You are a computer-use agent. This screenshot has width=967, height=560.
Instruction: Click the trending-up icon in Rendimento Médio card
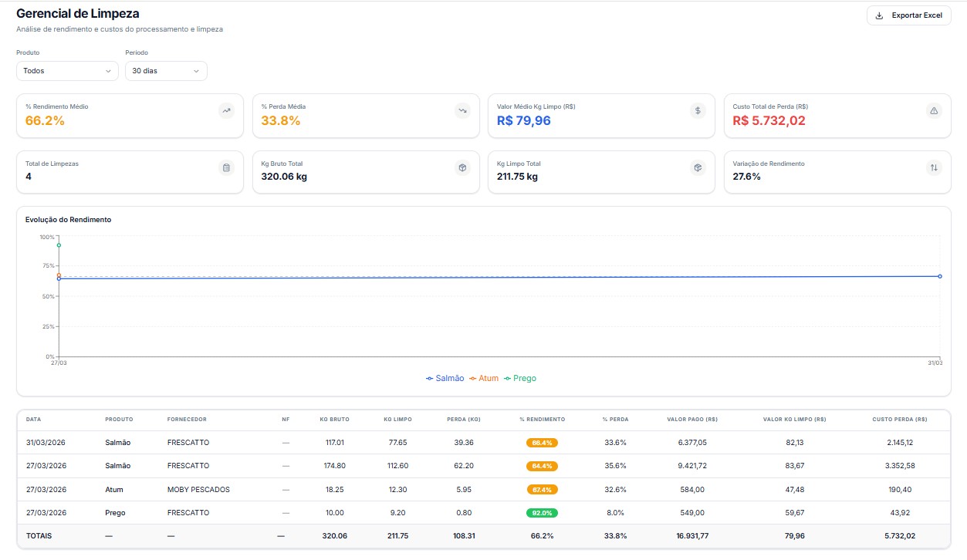[226, 110]
